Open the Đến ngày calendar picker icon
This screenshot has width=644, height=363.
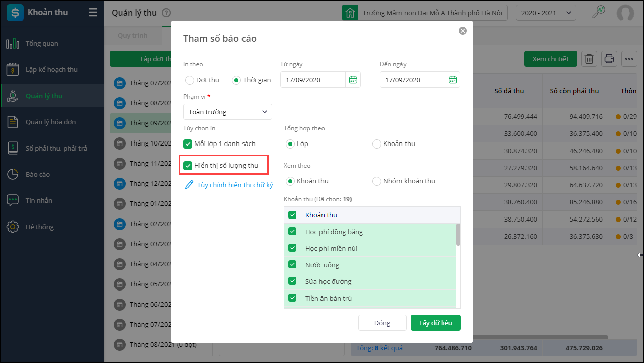(x=453, y=80)
